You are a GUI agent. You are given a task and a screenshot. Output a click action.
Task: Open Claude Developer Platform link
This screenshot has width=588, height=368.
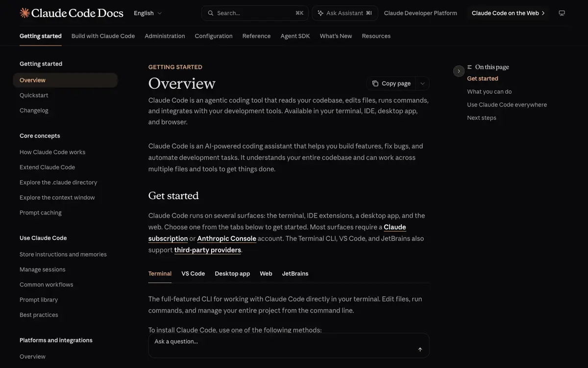tap(420, 13)
